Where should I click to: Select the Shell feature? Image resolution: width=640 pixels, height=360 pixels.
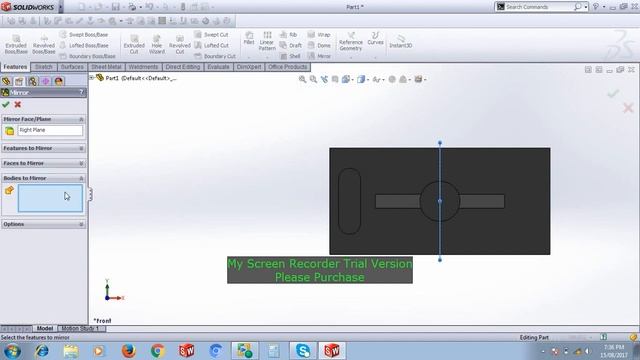click(x=290, y=56)
